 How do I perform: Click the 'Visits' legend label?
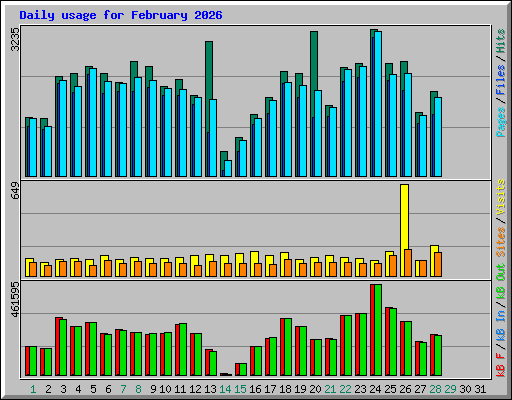[501, 197]
